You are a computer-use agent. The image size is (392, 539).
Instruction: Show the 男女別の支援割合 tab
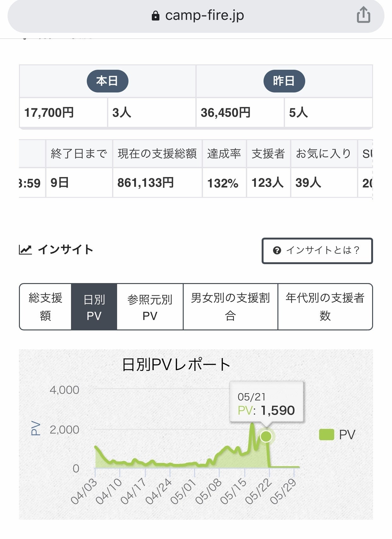point(230,307)
